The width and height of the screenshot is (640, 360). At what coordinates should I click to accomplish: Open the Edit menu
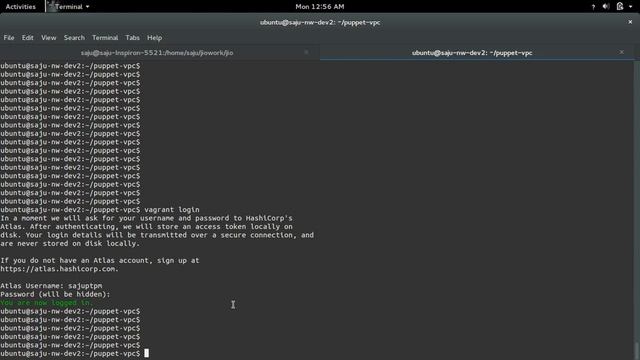click(x=27, y=38)
